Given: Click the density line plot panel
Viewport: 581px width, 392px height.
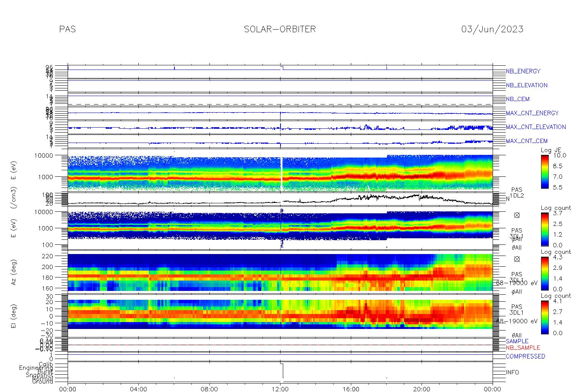Looking at the screenshot, I should click(x=280, y=199).
